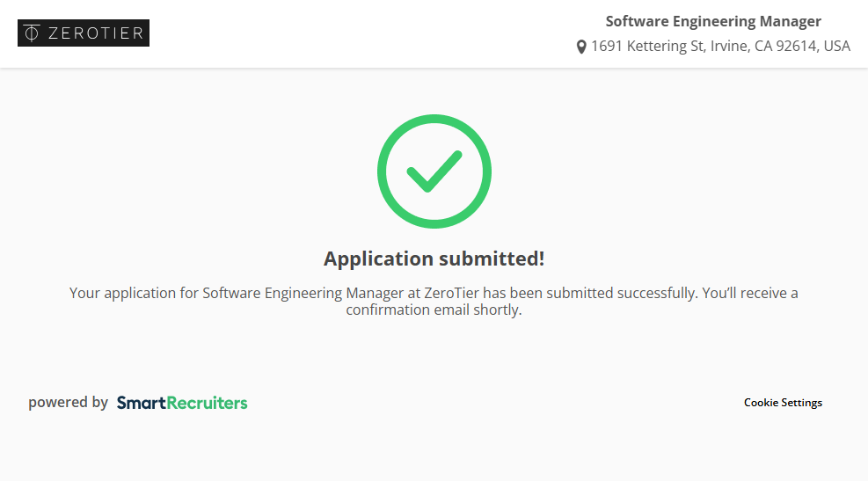Open the SmartRecruiters logo link
This screenshot has height=481, width=868.
coord(182,403)
